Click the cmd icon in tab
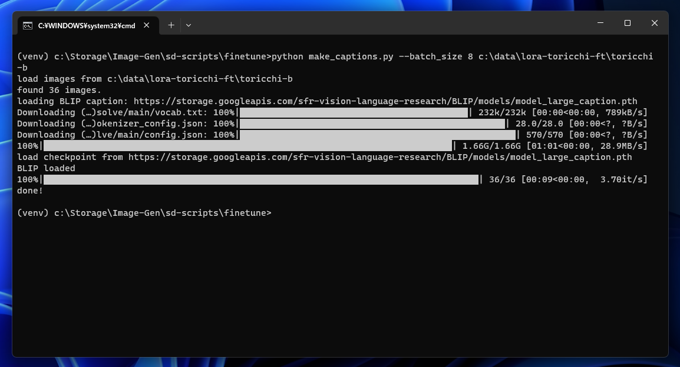Image resolution: width=680 pixels, height=367 pixels. click(27, 26)
